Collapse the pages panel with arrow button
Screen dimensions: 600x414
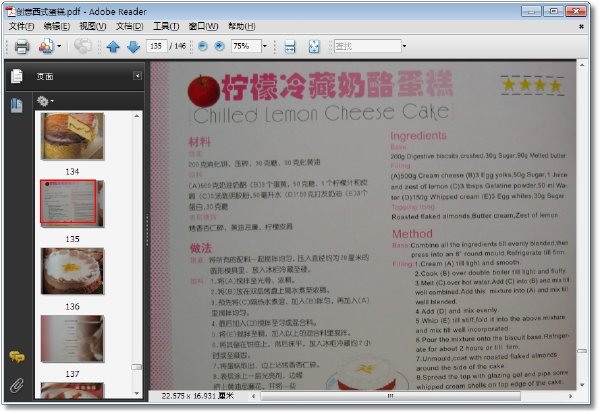(137, 76)
